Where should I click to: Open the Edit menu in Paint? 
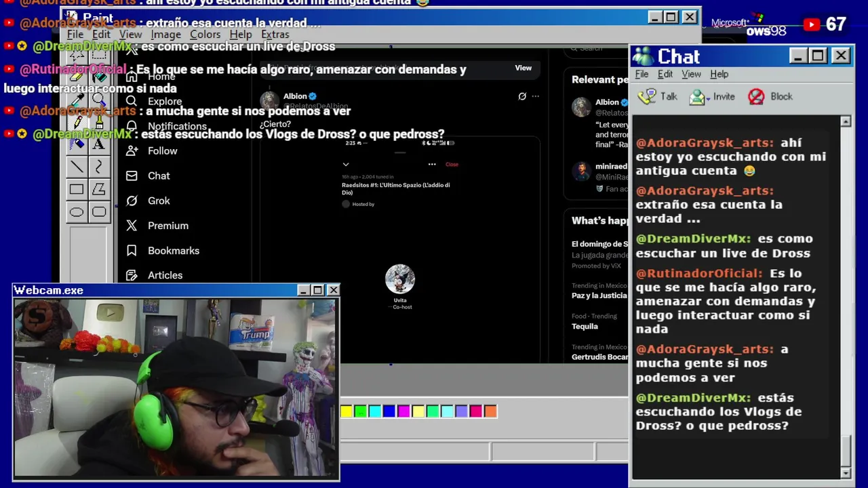coord(101,34)
